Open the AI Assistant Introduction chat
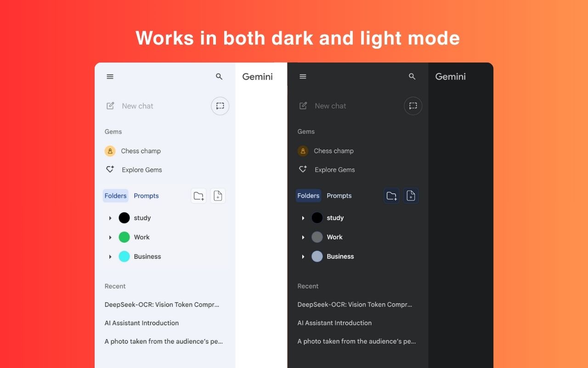This screenshot has height=368, width=588. (x=141, y=323)
